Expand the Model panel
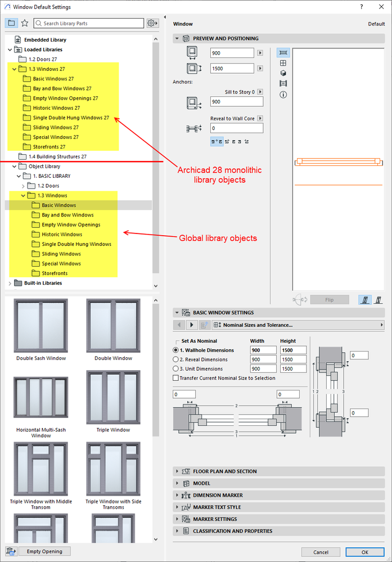 (x=177, y=483)
